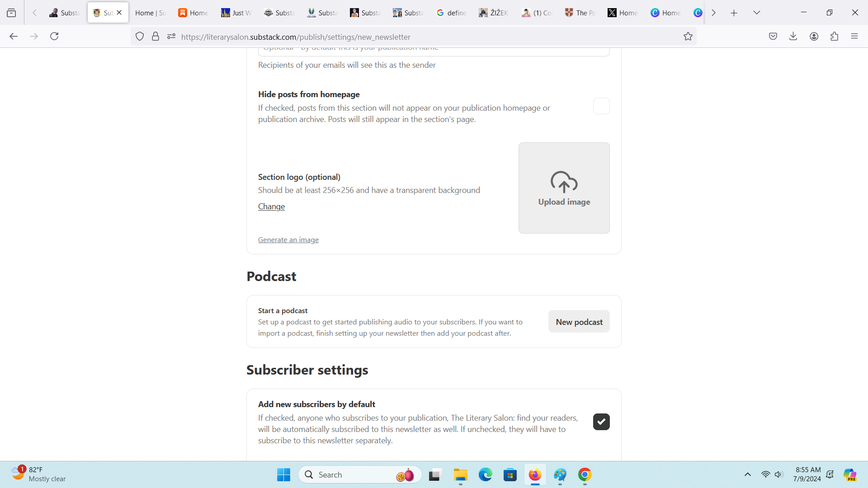
Task: Switch to the ŽIŽEK tab
Action: click(494, 13)
